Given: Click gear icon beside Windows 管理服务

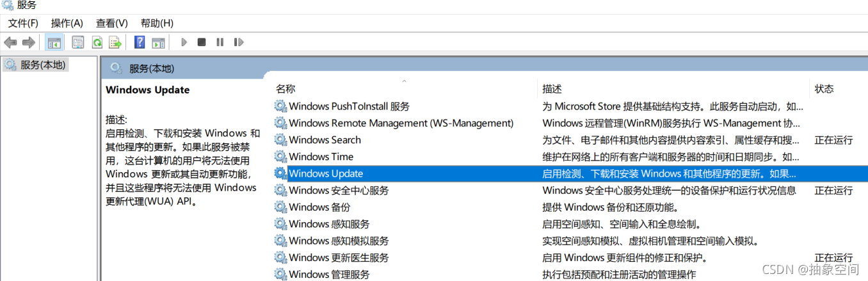Looking at the screenshot, I should tap(280, 274).
